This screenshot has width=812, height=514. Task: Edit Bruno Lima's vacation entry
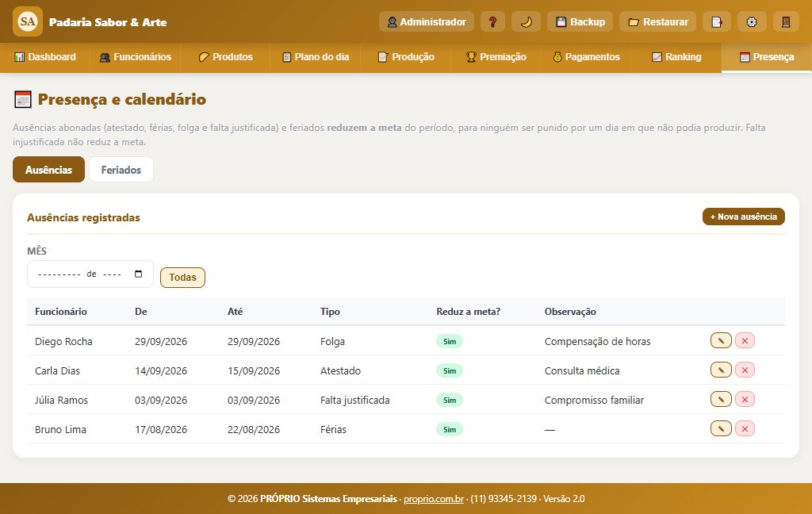pos(721,428)
